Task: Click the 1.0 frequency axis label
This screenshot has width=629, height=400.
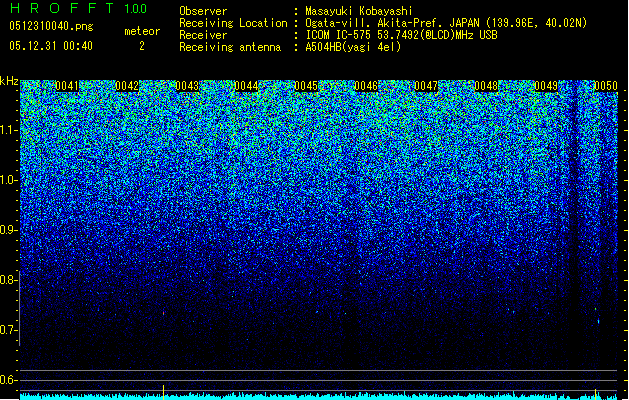Action: tap(9, 180)
